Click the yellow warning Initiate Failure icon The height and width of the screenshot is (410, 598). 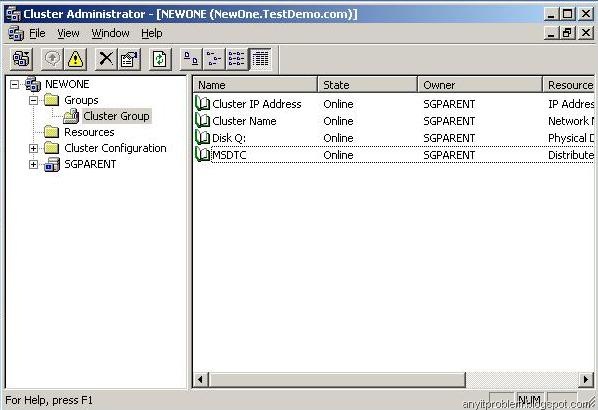pyautogui.click(x=75, y=59)
